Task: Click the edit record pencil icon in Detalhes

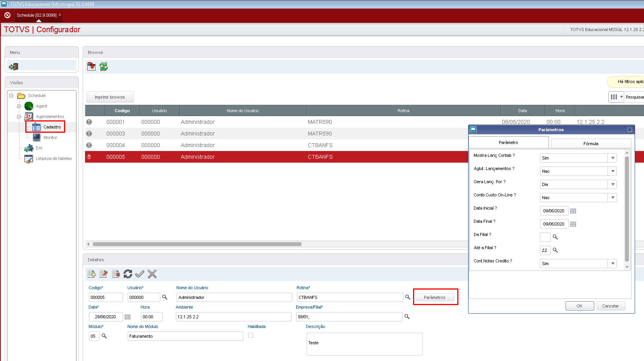Action: coord(104,274)
